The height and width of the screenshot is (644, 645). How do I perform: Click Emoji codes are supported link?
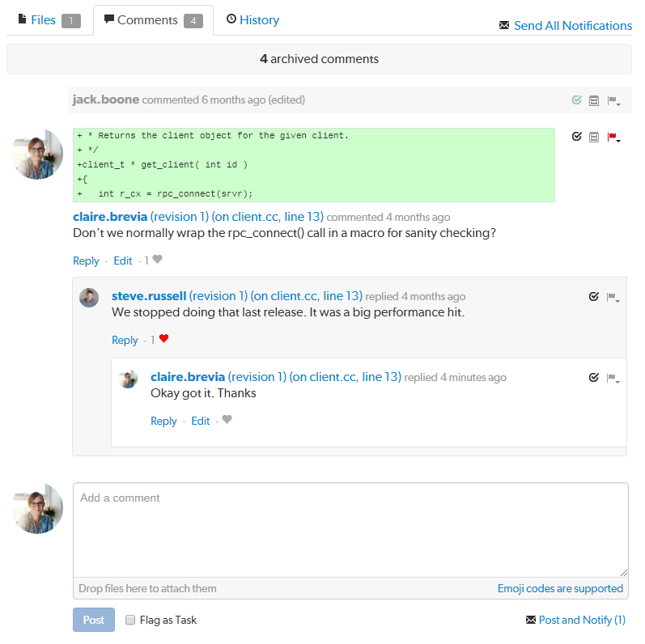(x=560, y=588)
